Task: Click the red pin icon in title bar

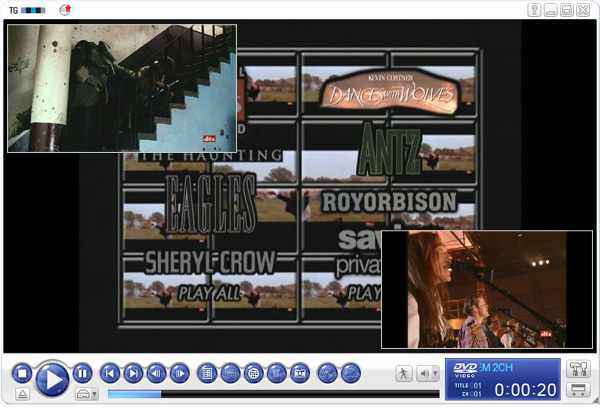Action: pyautogui.click(x=65, y=10)
